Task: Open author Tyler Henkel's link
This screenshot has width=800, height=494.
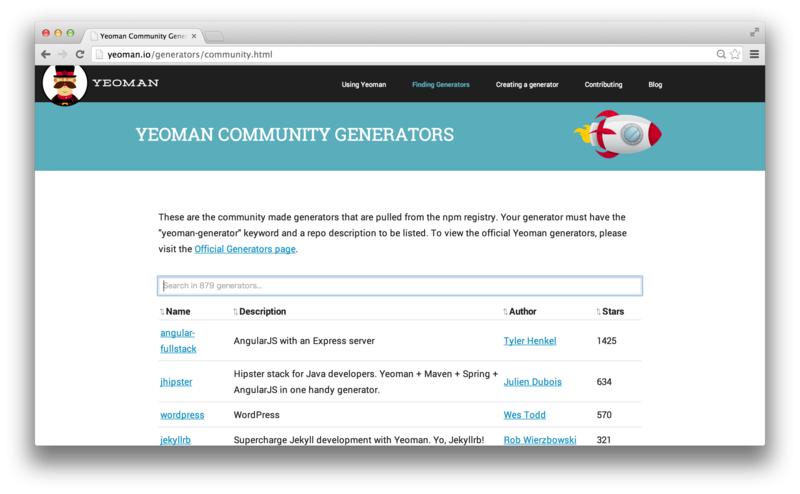Action: tap(530, 341)
